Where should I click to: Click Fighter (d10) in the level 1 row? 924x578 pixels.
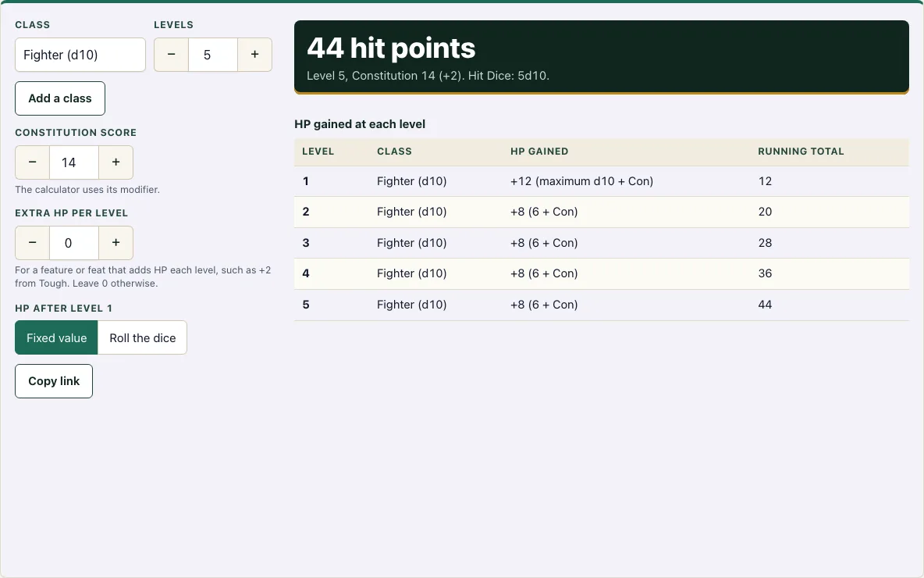click(412, 181)
